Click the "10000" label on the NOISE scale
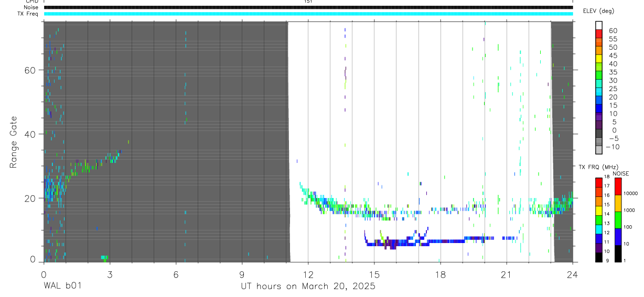 (x=630, y=194)
